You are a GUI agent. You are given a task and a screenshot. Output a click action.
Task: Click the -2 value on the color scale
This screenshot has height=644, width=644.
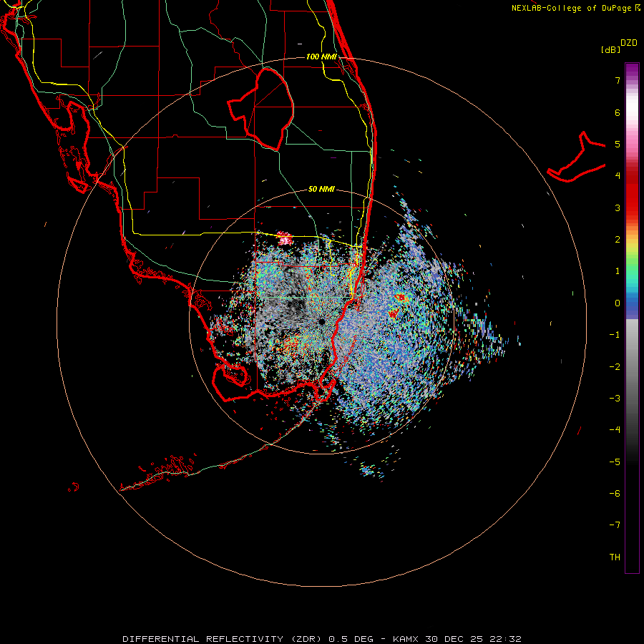615,367
